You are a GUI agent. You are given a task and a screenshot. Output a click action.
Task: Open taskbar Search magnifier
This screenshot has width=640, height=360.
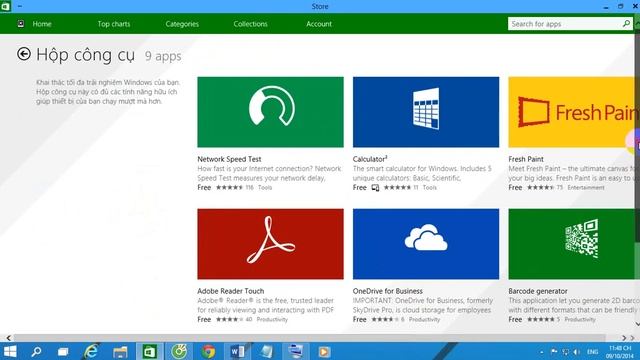tap(36, 351)
